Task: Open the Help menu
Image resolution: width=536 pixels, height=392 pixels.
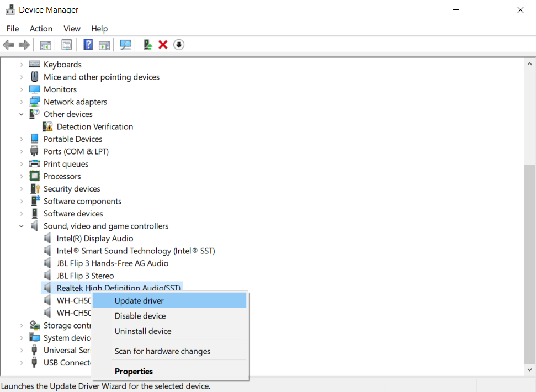Action: pyautogui.click(x=99, y=29)
